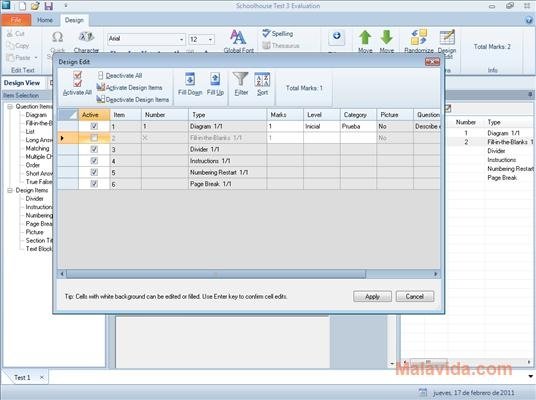536x400 pixels.
Task: Click the Marks column header
Action: pos(284,115)
